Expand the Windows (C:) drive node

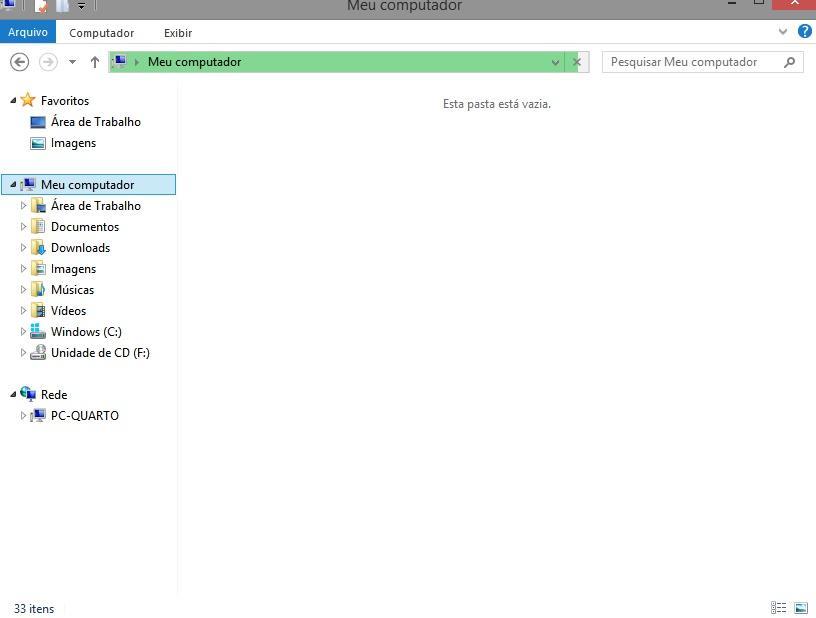tap(23, 331)
